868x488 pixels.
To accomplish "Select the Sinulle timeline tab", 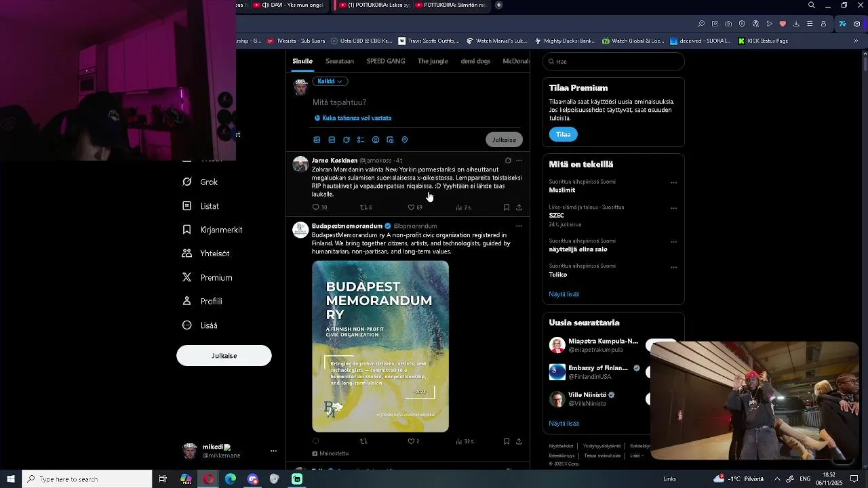I will 302,61.
